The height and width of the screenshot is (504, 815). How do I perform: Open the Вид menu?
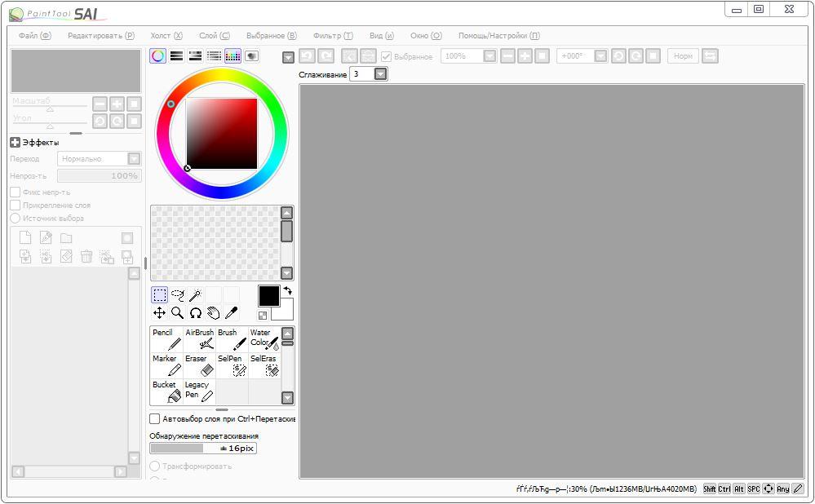(x=382, y=36)
